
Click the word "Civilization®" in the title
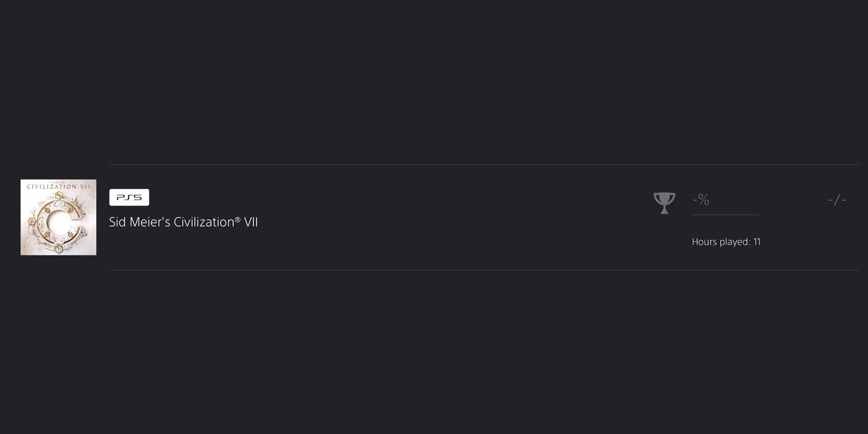(207, 222)
